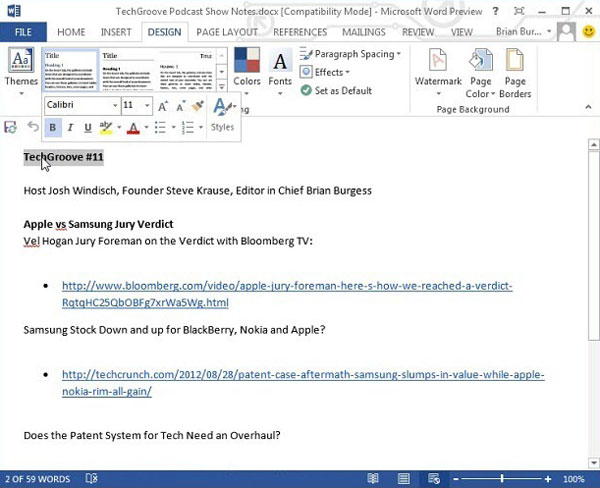Open the Fonts theme button
This screenshot has height=488, width=600.
(280, 71)
